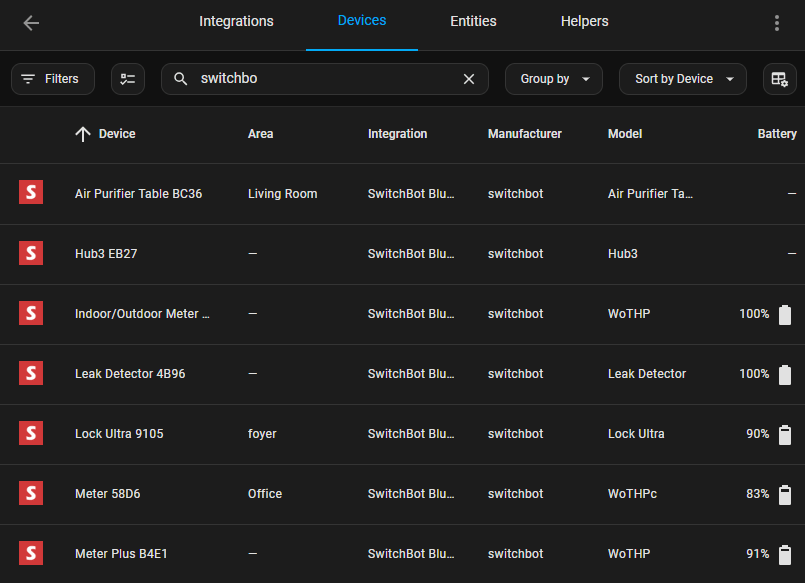Viewport: 805px width, 583px height.
Task: Click battery icon in Leak Detector row
Action: click(785, 374)
